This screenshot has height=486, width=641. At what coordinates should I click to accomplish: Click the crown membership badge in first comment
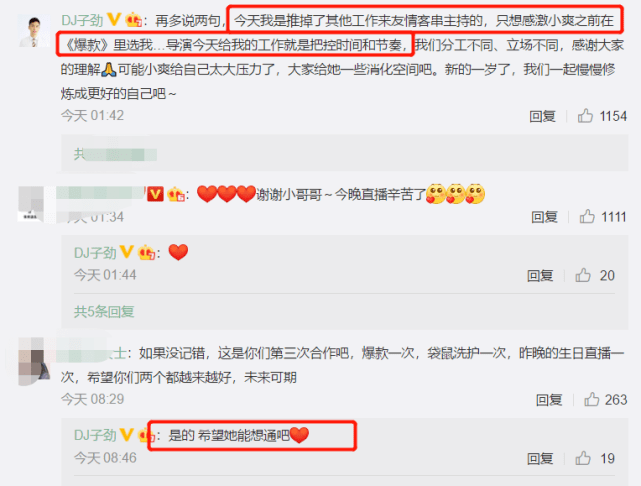(133, 20)
